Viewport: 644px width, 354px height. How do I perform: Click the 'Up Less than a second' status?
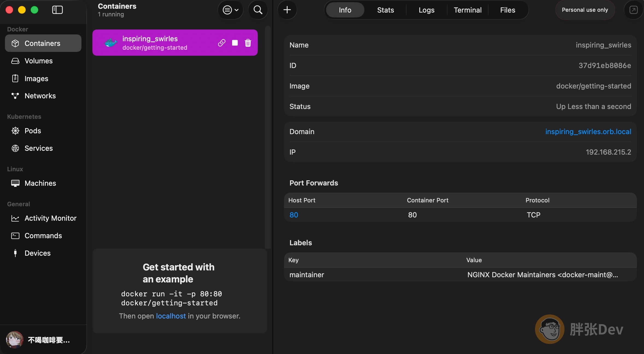click(x=594, y=107)
